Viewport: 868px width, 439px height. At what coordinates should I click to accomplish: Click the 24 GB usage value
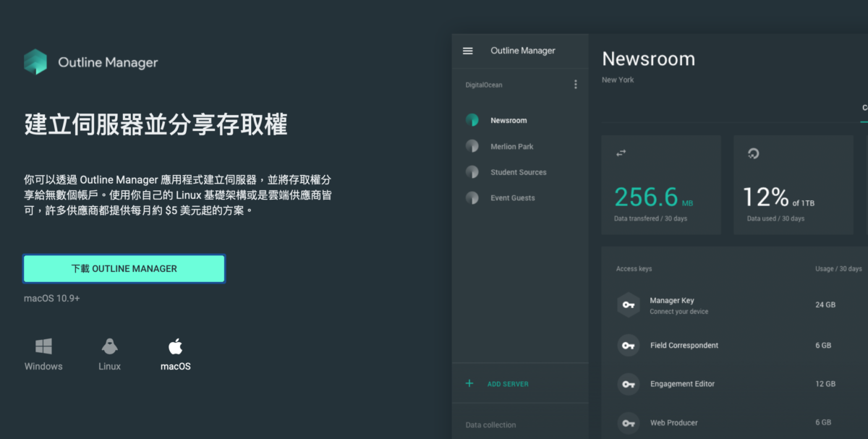(x=825, y=305)
